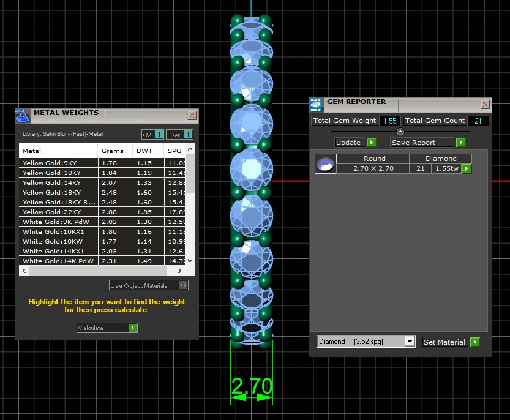
Task: Click the 2.70 green dimension label
Action: pyautogui.click(x=252, y=386)
